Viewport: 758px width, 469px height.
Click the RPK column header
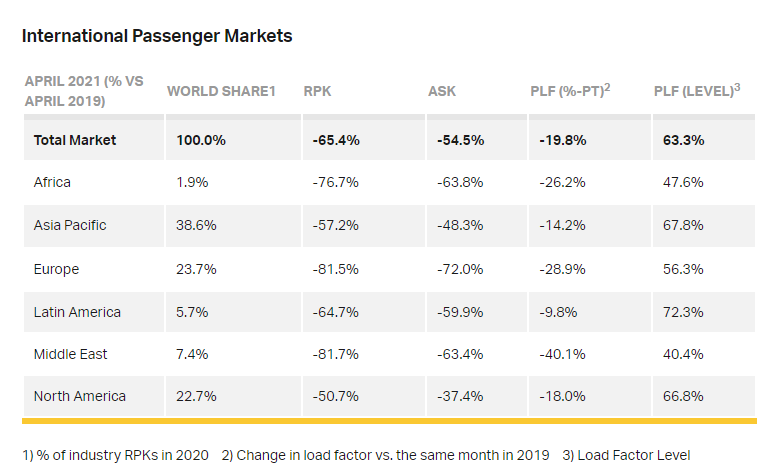(x=317, y=91)
